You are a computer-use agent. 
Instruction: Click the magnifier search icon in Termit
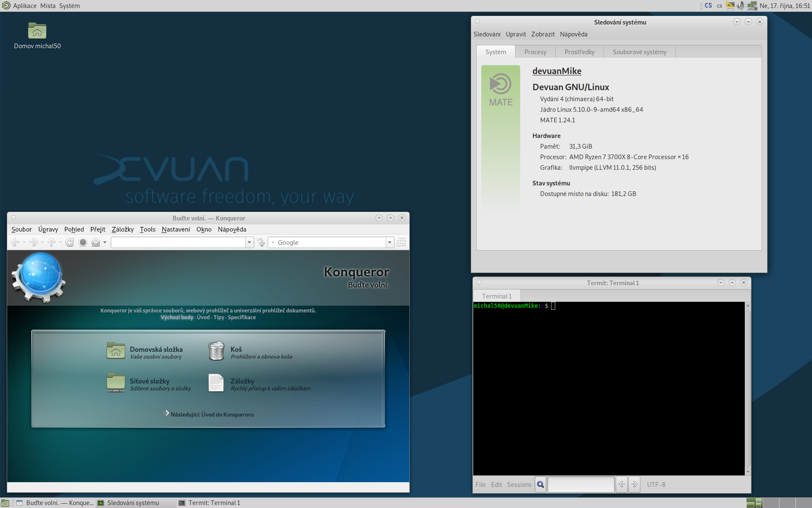point(540,484)
